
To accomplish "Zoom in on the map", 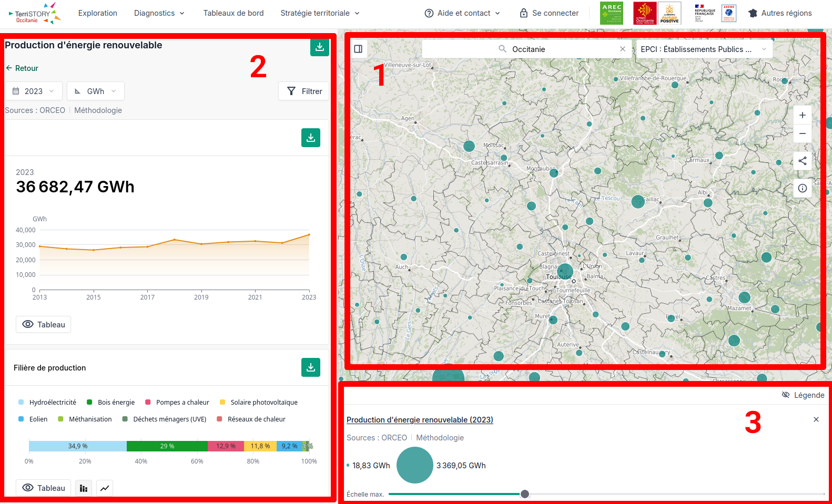I will [x=803, y=115].
